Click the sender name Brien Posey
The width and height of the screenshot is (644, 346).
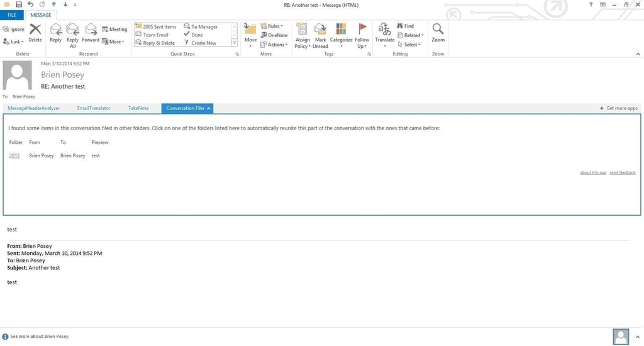point(62,75)
